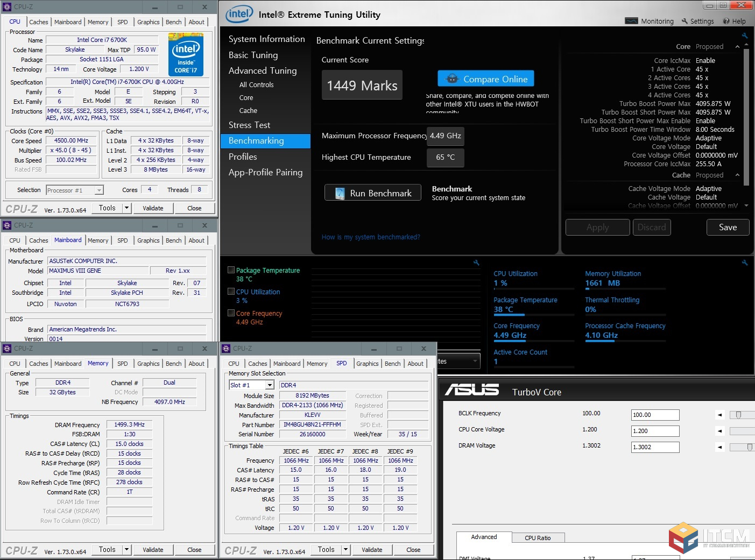755x560 pixels.
Task: Click the CPU-Z title icon of the Mainboard window
Action: coord(7,225)
